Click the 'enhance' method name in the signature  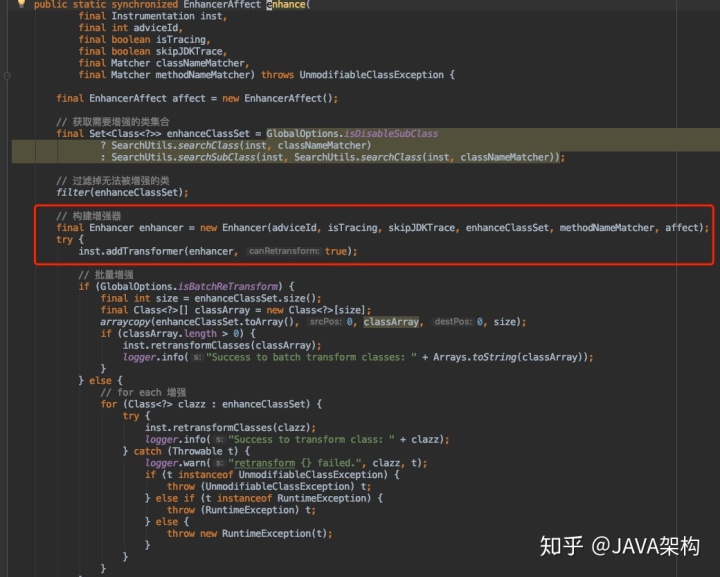pyautogui.click(x=286, y=5)
